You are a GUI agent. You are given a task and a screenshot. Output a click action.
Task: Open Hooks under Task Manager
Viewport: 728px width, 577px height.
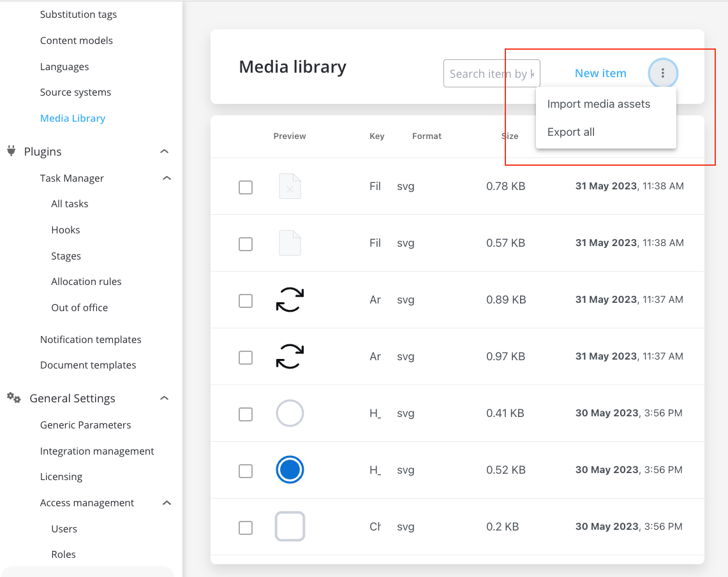pos(66,230)
